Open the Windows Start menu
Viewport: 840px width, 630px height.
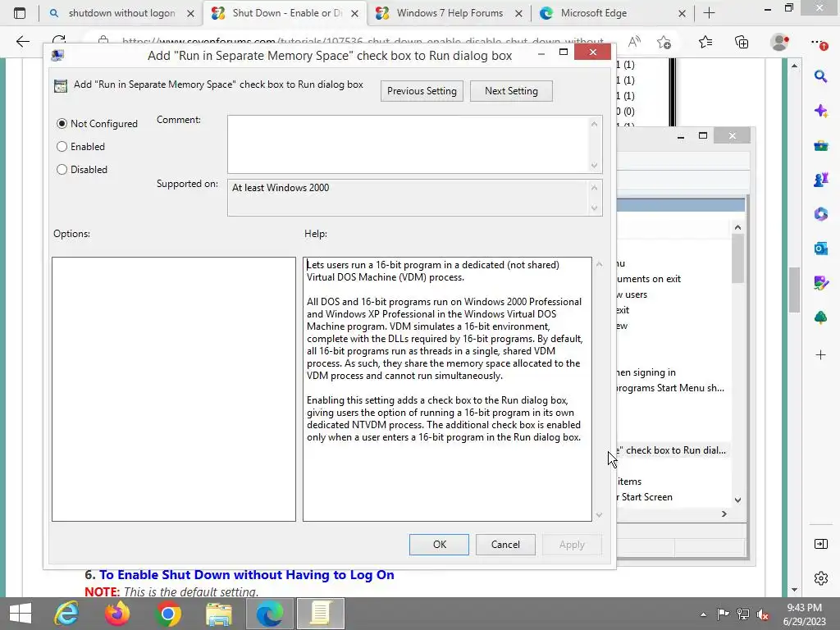click(20, 614)
